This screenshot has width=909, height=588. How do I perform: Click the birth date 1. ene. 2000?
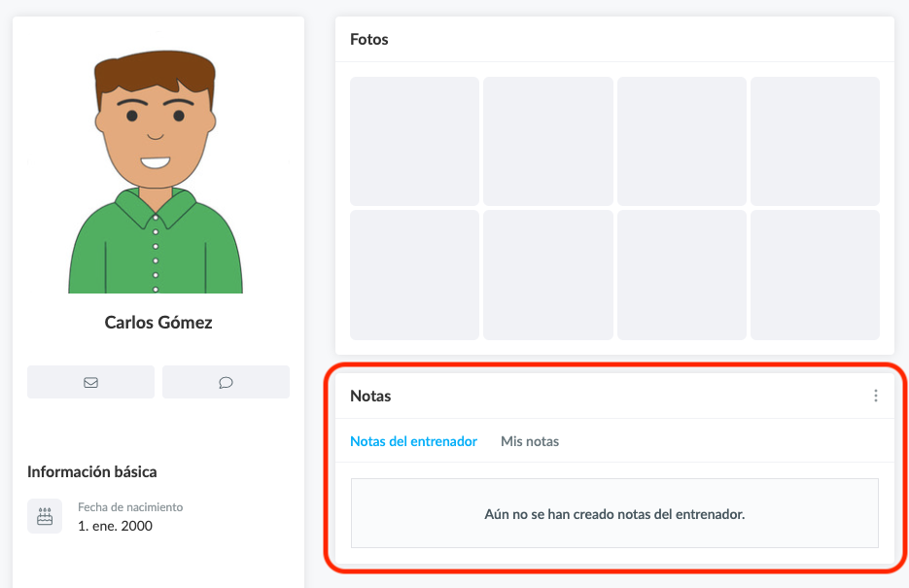[115, 526]
